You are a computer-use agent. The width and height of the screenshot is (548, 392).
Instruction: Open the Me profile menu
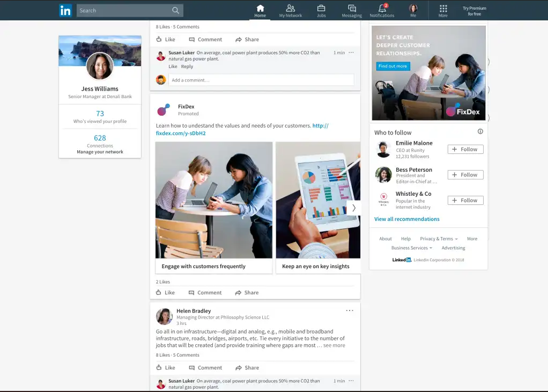point(413,11)
